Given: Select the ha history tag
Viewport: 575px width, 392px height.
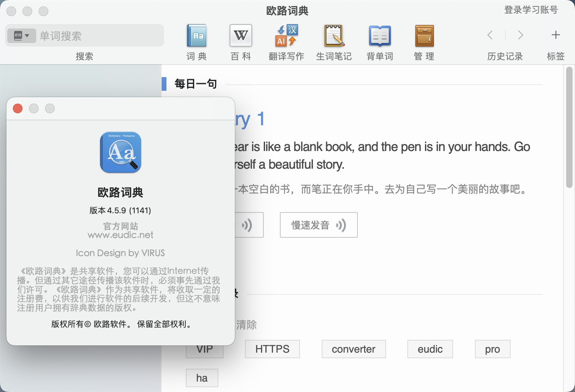Looking at the screenshot, I should [202, 378].
